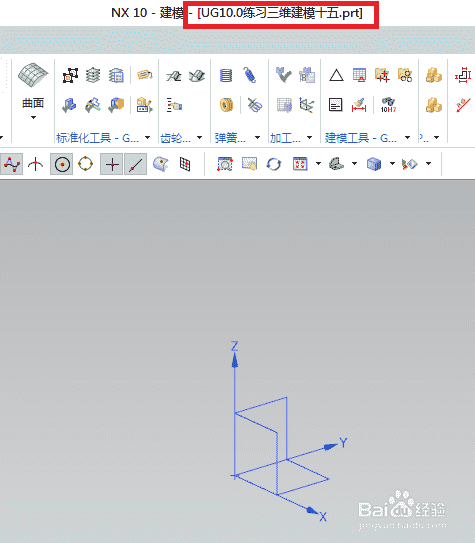Toggle the grid point snap option
This screenshot has width=475, height=543.
coord(185,164)
